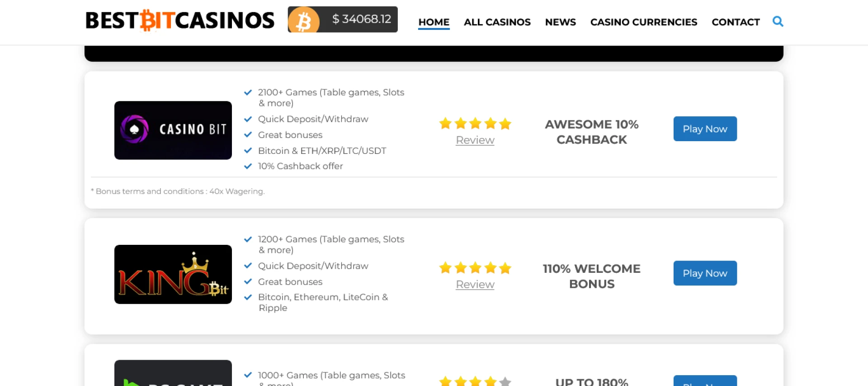Click Casino Bit five-star rating
Screen dimensions: 868x386
[x=475, y=124]
